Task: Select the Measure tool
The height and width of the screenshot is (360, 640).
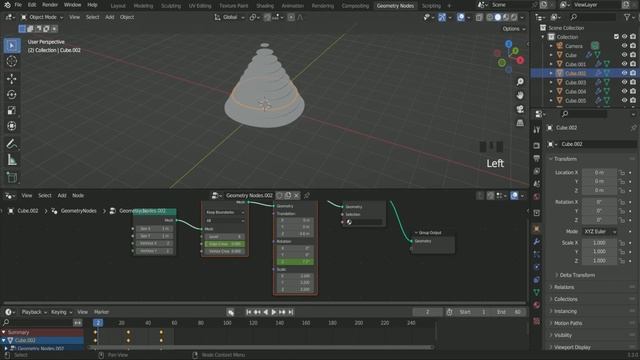Action: [x=12, y=160]
